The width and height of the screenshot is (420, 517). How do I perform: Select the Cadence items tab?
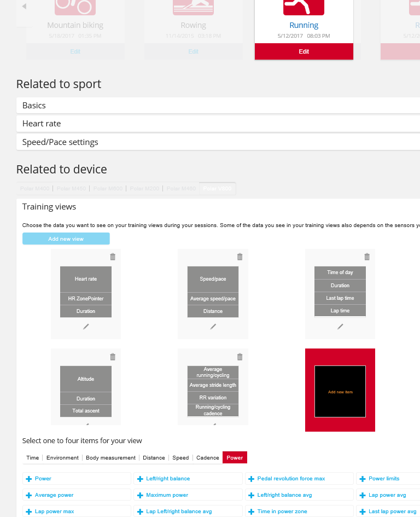coord(208,458)
